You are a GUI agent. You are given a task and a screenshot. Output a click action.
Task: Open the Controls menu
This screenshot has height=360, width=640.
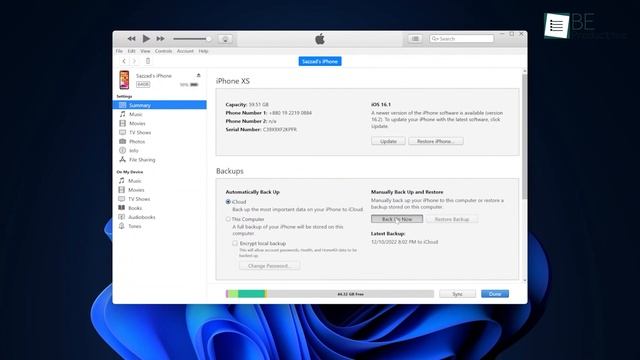coord(163,51)
